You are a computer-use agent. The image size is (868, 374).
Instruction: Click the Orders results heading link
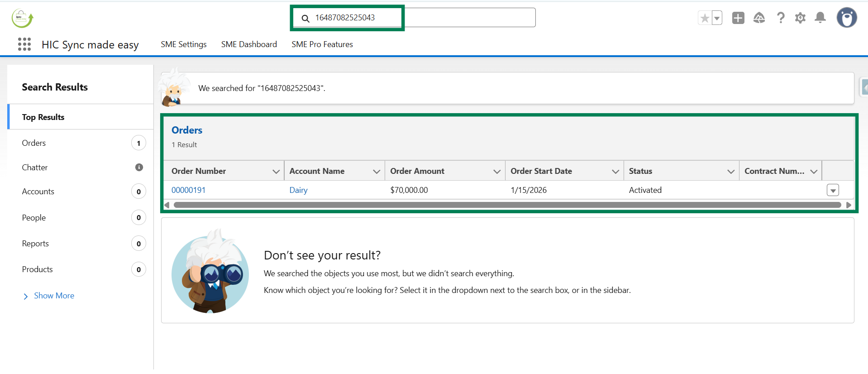click(x=187, y=130)
